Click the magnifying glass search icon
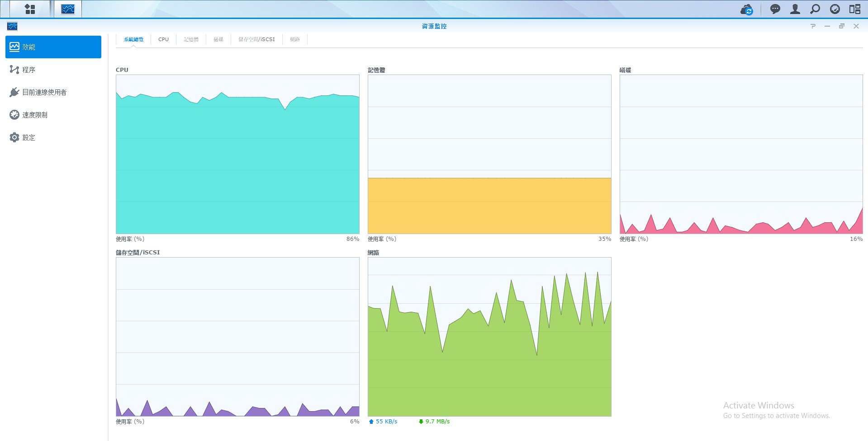 point(815,9)
